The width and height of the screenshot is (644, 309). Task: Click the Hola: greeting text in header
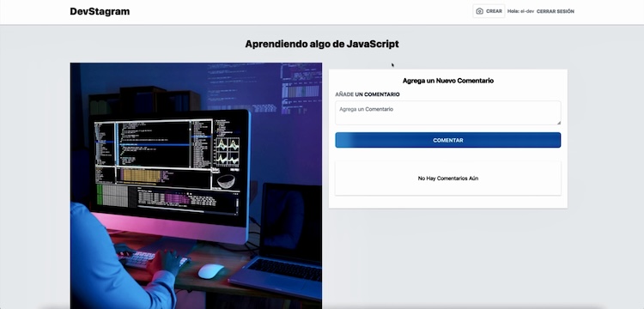(513, 11)
